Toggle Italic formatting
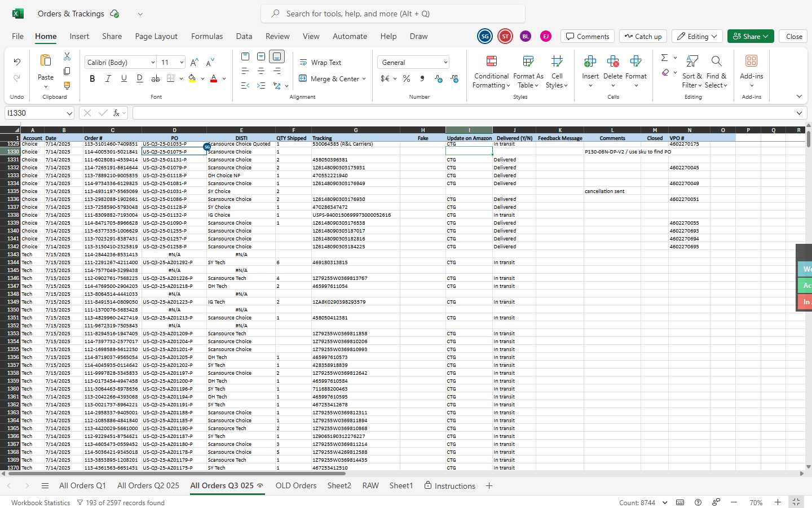Image resolution: width=812 pixels, height=508 pixels. pyautogui.click(x=108, y=78)
